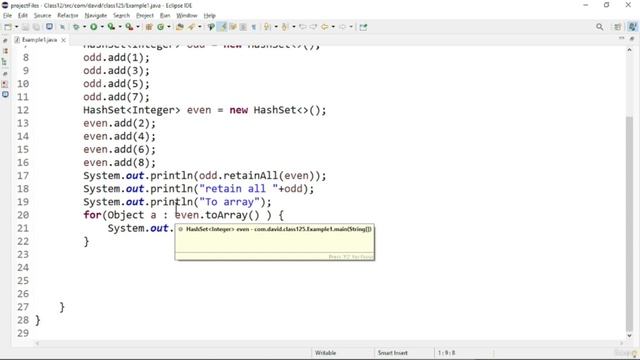Click "To array" string on line 19
Viewport: 640px width, 360px height.
(229, 202)
